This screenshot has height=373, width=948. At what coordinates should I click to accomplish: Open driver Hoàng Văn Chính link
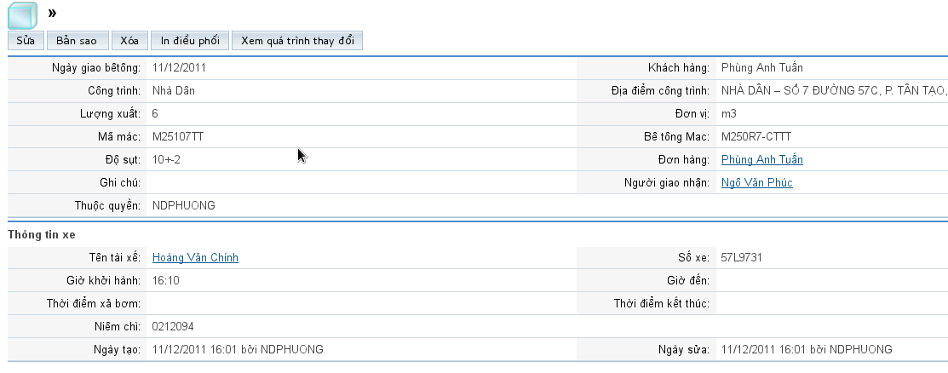point(195,258)
